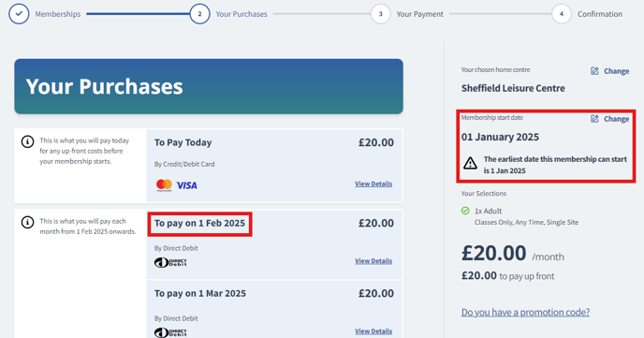Click the warning triangle icon near earliest date
Viewport: 644px width, 338px height.
tap(470, 163)
